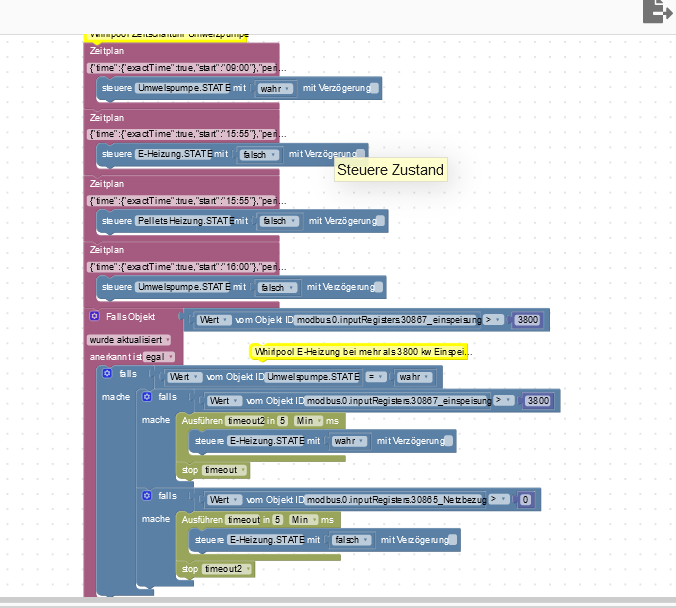
Task: Open 'egal' dropdown next to anerkannt ist
Action: pos(160,357)
